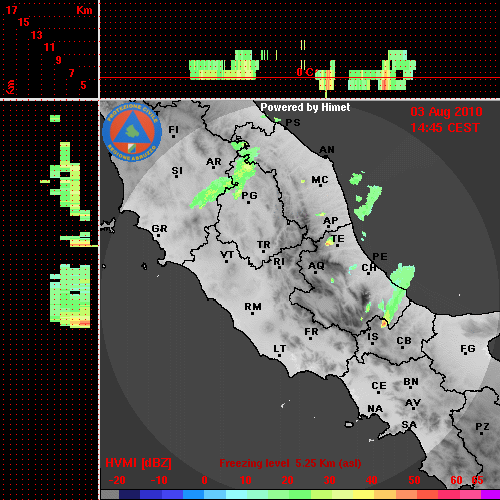Click the 'Km' unit label top left
500x500 pixels.
point(84,10)
